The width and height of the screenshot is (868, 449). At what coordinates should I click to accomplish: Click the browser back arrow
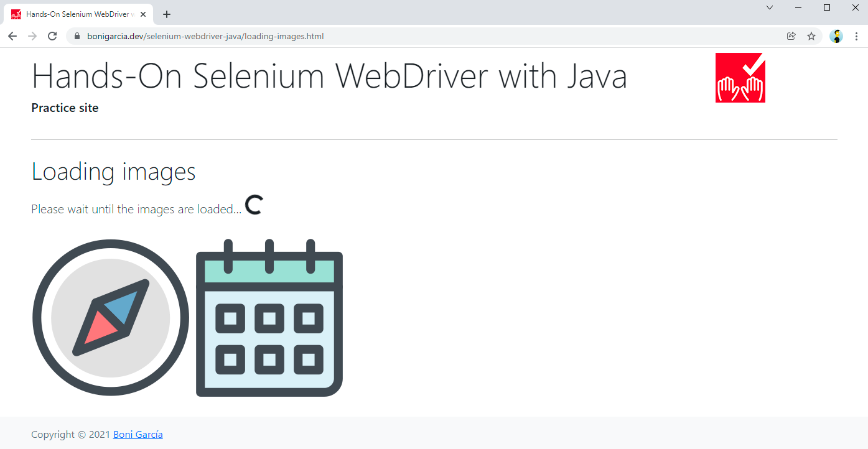pos(12,36)
